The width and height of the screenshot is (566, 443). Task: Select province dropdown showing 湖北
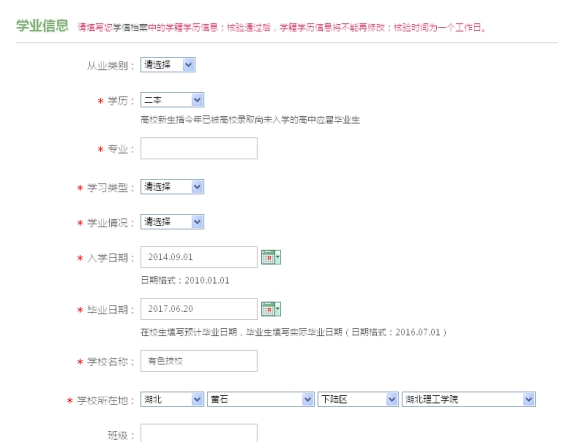click(x=172, y=399)
